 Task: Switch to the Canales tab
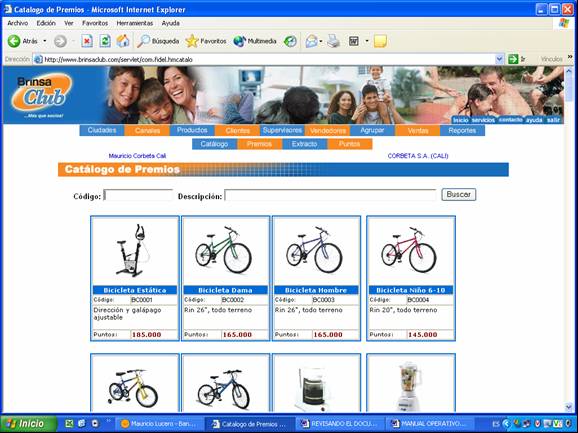click(x=147, y=130)
